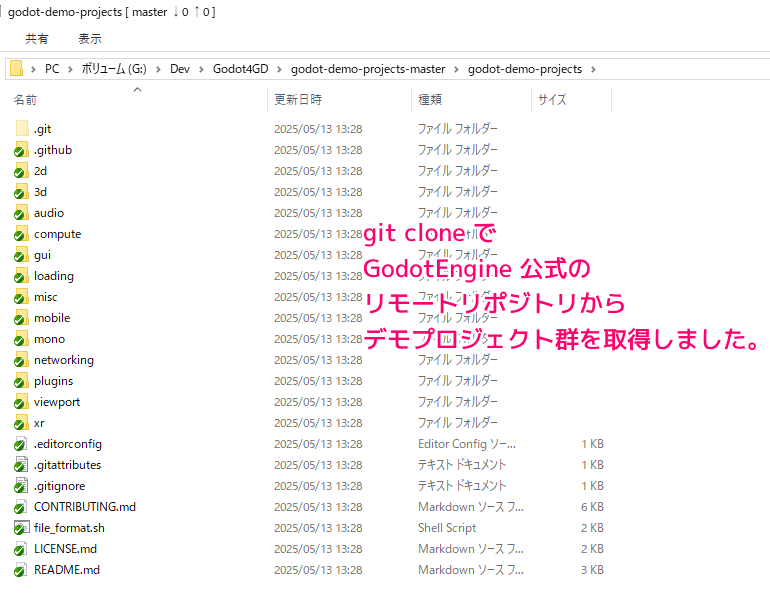Select the .gitattributes file name

[x=67, y=465]
